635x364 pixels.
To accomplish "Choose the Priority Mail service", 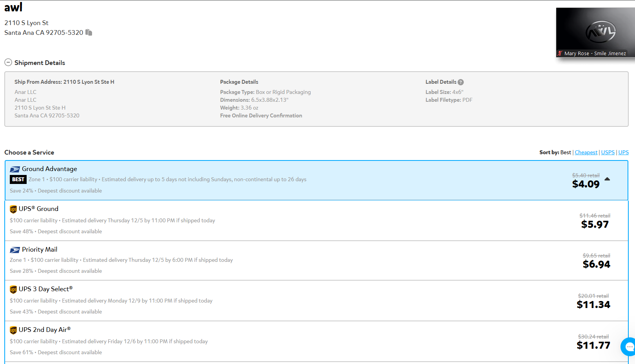I will 317,260.
